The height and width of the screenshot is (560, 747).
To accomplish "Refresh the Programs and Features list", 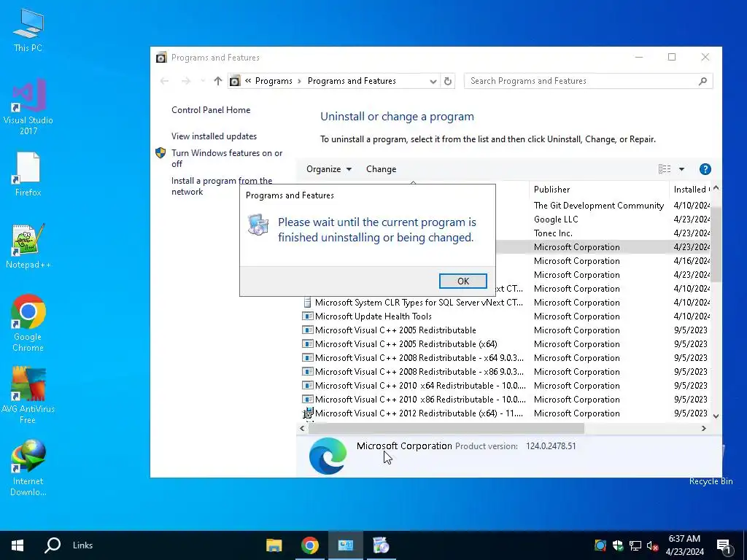I will pyautogui.click(x=448, y=81).
